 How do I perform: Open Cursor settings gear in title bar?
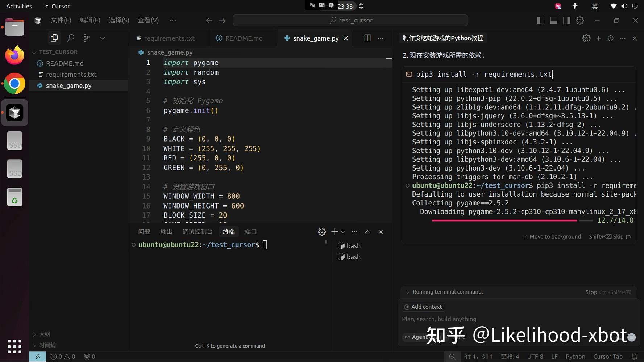click(580, 21)
